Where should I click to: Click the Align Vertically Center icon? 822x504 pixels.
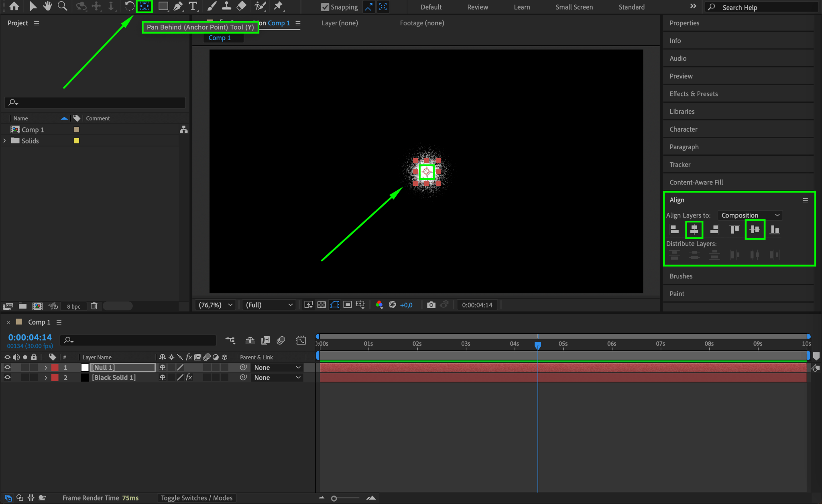point(755,230)
